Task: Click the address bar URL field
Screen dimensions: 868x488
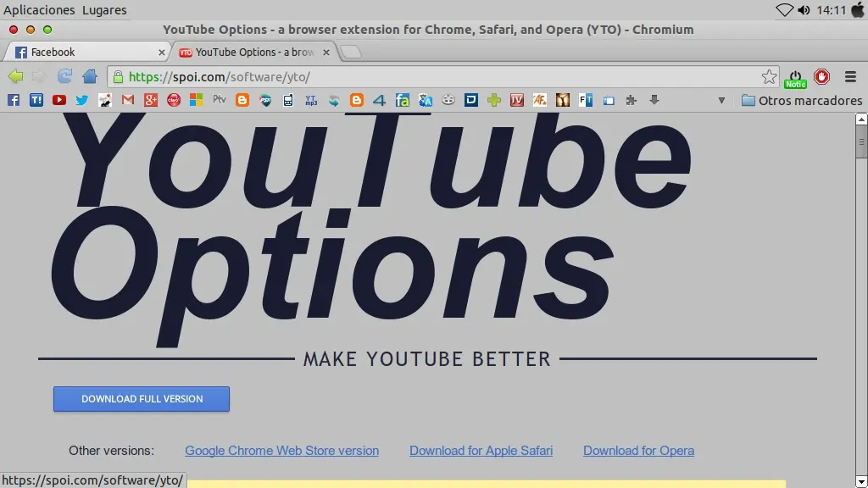Action: pyautogui.click(x=442, y=77)
